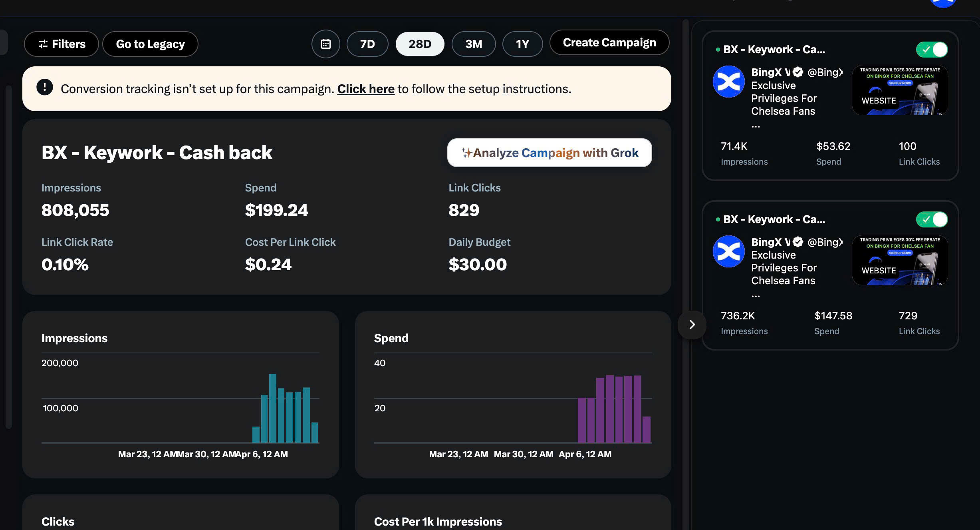This screenshot has height=530, width=980.
Task: Switch to 1Y time range
Action: point(522,44)
